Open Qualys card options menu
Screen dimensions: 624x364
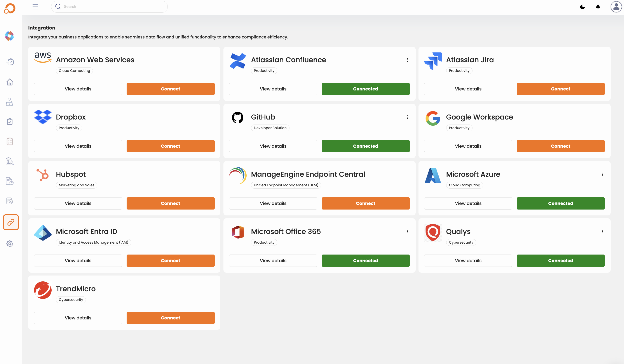(x=602, y=232)
